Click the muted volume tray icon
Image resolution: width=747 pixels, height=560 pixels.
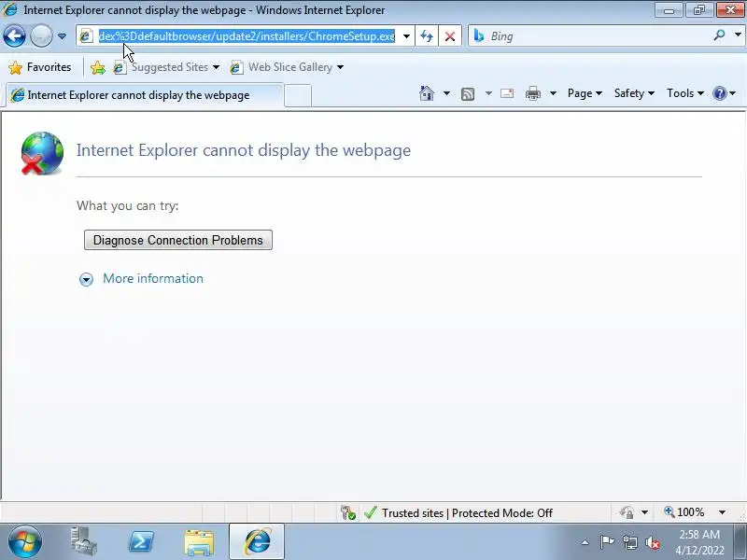click(652, 542)
